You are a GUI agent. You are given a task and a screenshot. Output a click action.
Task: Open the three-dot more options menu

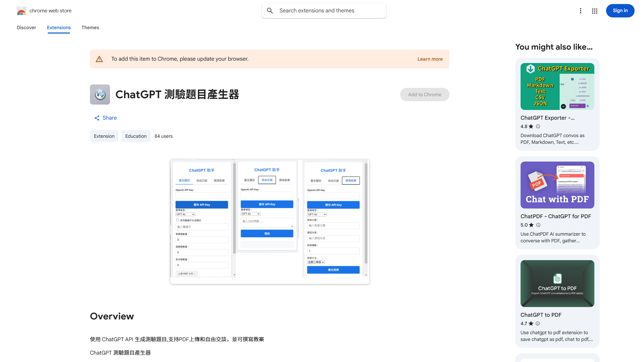581,10
